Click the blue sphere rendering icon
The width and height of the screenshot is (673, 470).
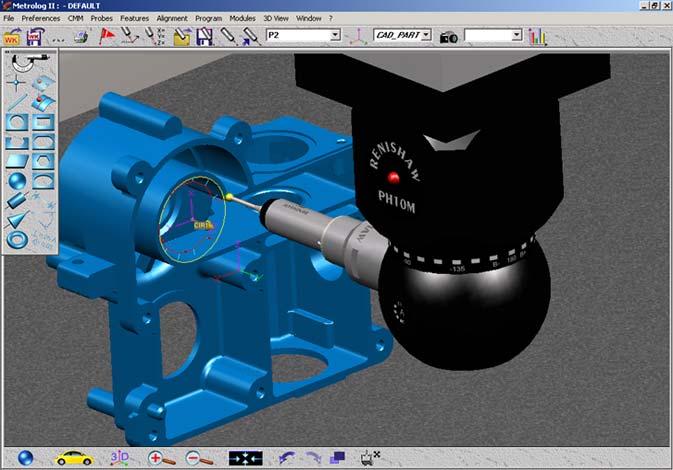[x=25, y=458]
